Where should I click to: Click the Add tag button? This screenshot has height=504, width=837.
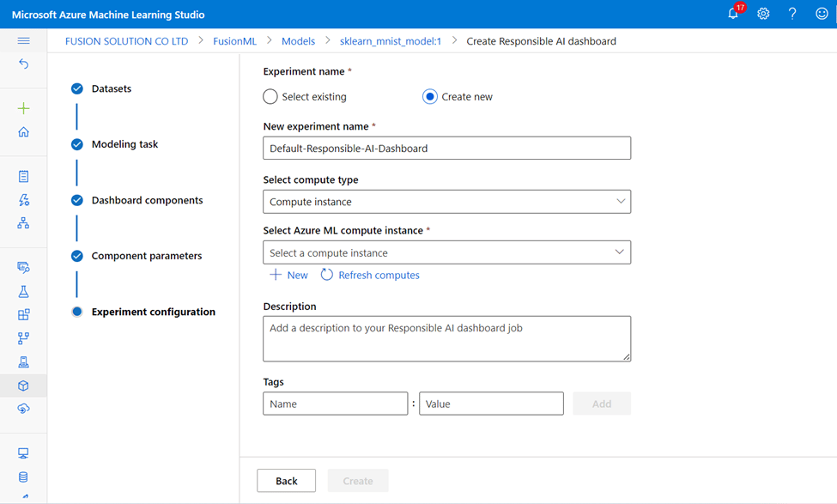tap(602, 404)
